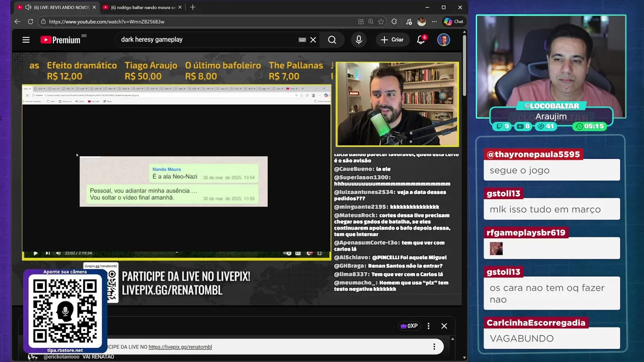Close the live chat panel
Image resolution: width=644 pixels, height=362 pixels.
(444, 326)
